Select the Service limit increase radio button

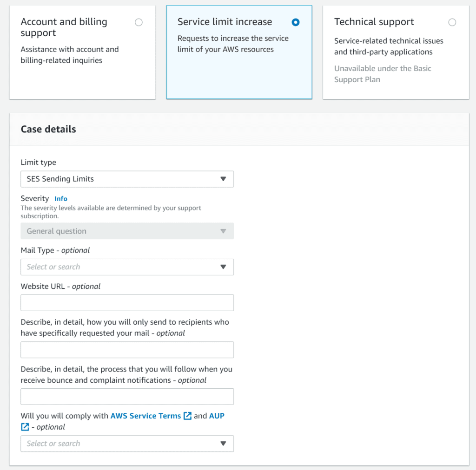point(295,22)
